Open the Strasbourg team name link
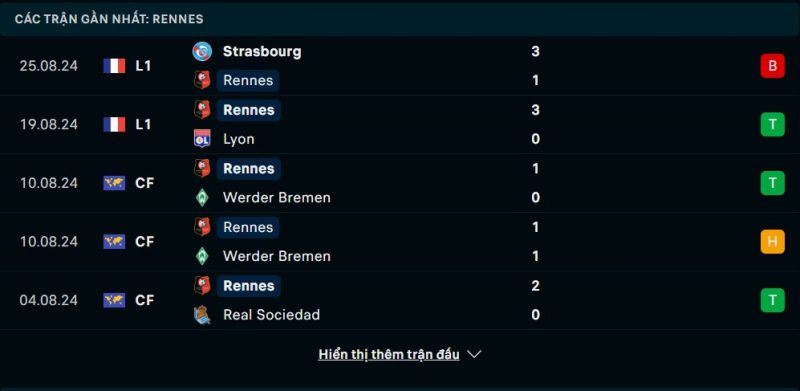Screen dimensions: 800x391 262,52
